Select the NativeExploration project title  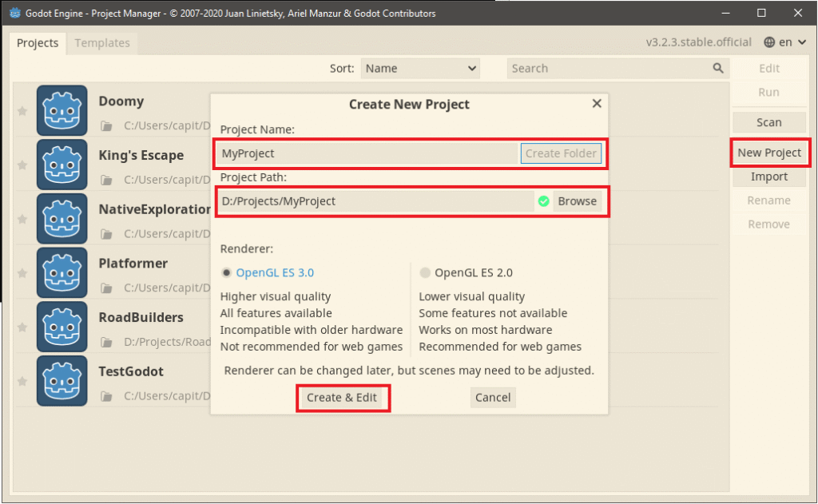[x=154, y=210]
